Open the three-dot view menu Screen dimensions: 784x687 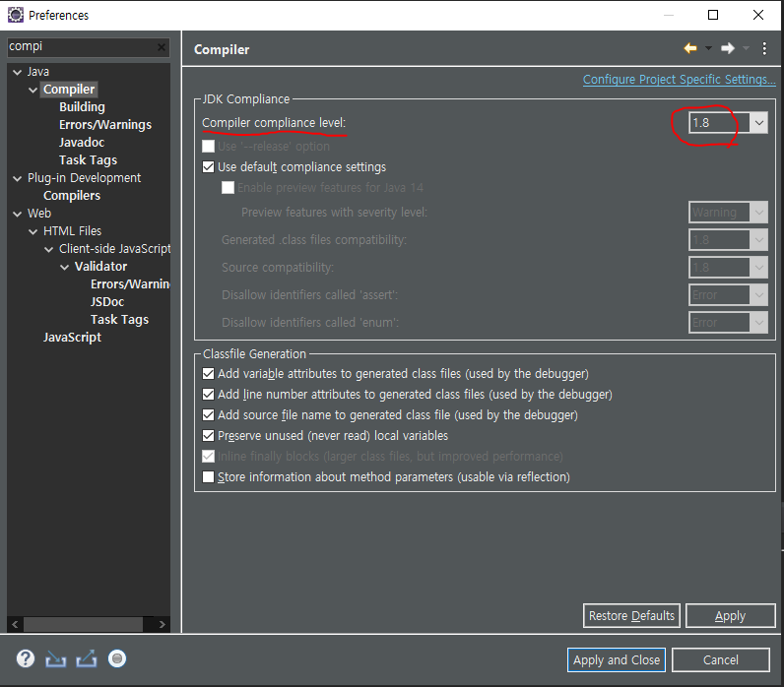pyautogui.click(x=764, y=48)
